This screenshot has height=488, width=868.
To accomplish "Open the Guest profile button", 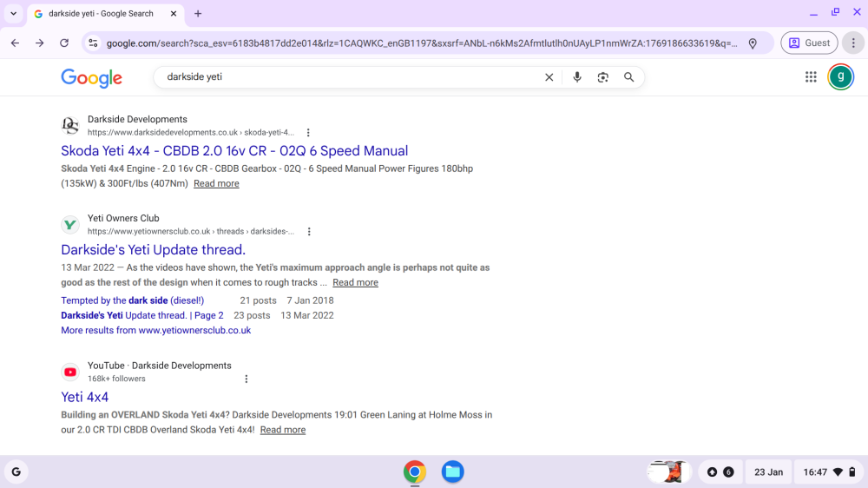I will pos(809,43).
